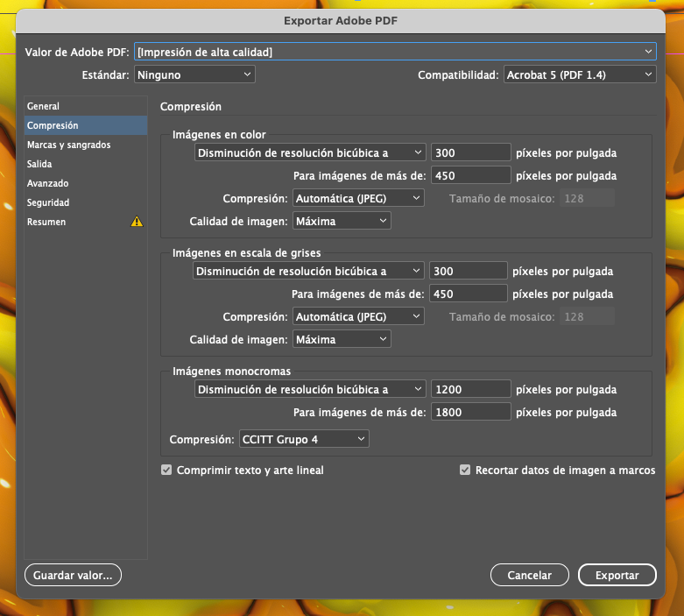Image resolution: width=684 pixels, height=616 pixels.
Task: Open the Avanzado category
Action: (86, 183)
